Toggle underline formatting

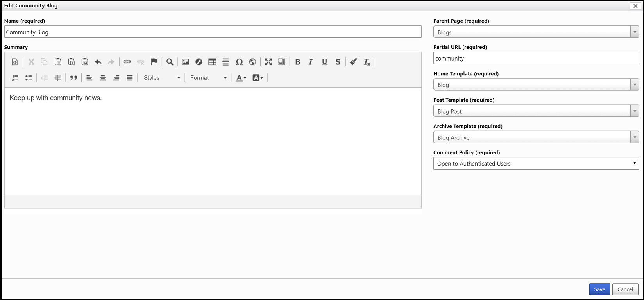(x=324, y=62)
